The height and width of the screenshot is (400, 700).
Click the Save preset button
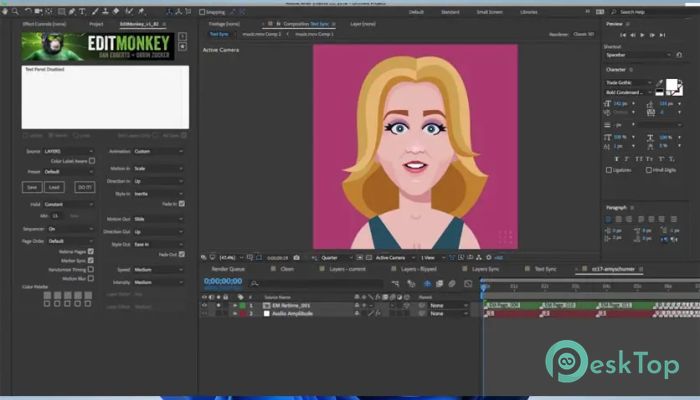pyautogui.click(x=32, y=188)
